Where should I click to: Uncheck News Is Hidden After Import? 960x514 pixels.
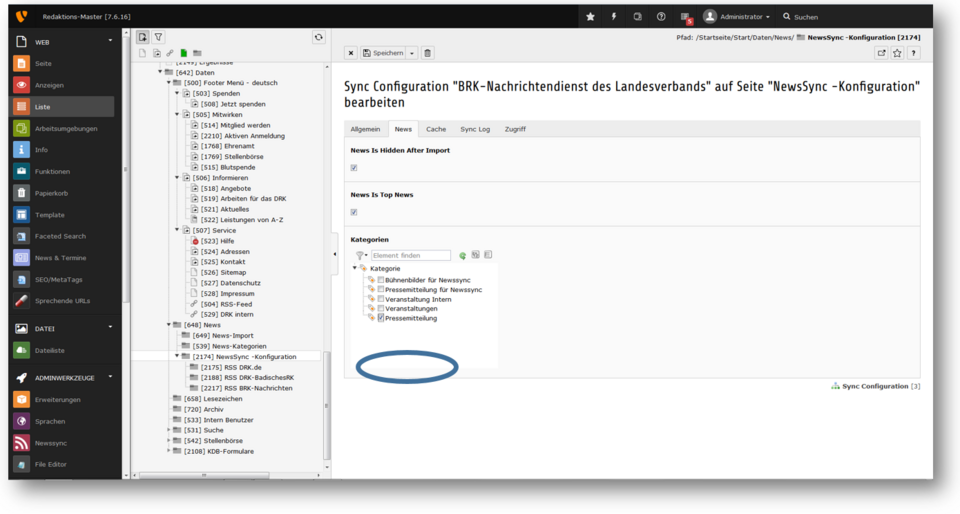(354, 167)
